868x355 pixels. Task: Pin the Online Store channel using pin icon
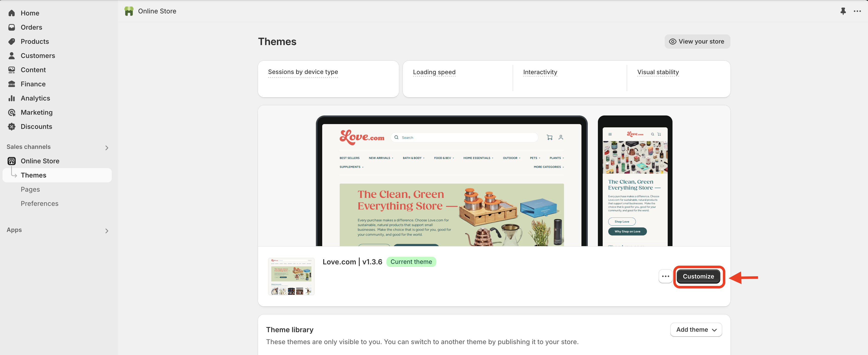point(843,11)
